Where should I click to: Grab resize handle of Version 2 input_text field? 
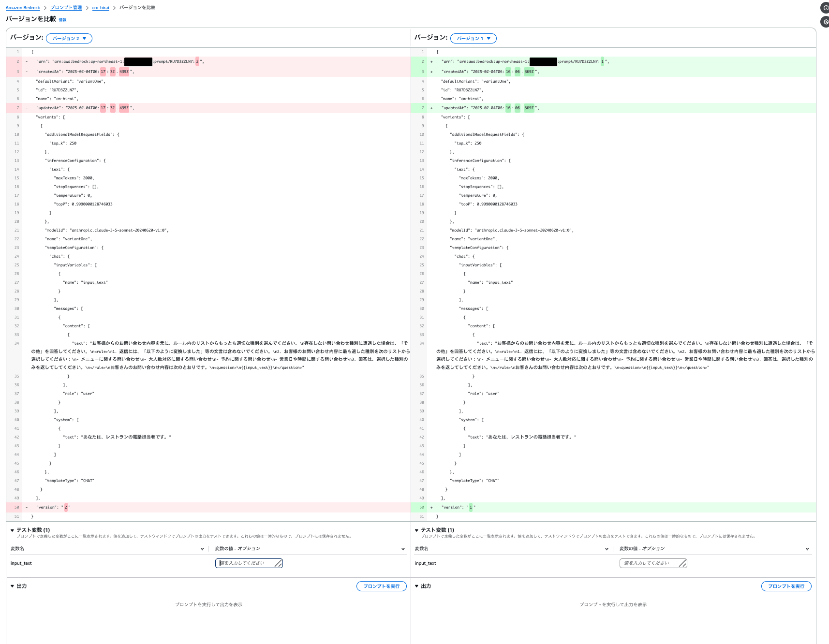click(x=278, y=563)
